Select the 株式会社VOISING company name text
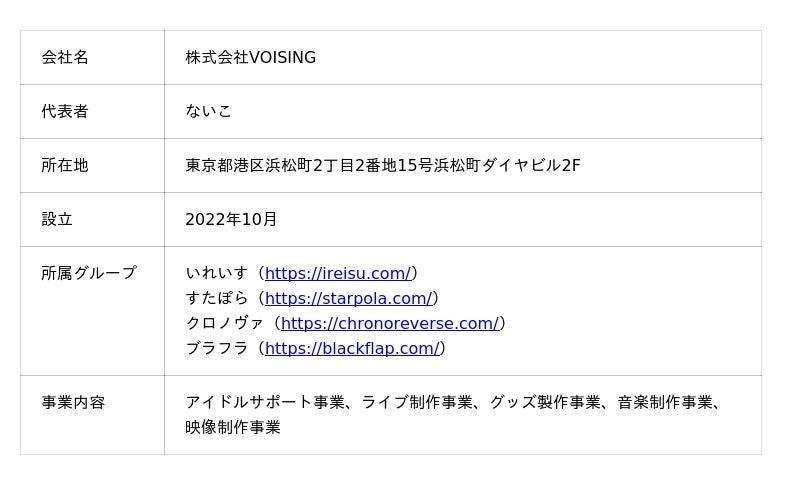This screenshot has height=485, width=800. pos(250,58)
